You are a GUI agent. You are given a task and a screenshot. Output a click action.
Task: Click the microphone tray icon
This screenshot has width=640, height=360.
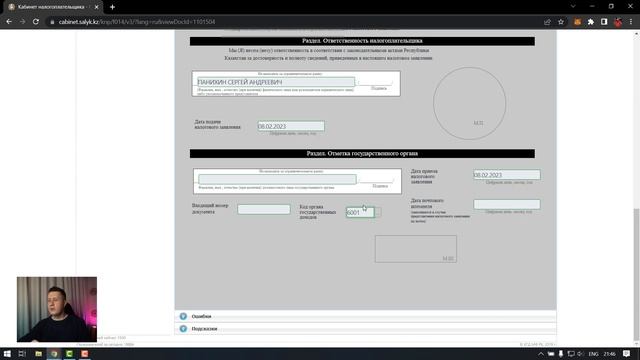click(561, 354)
